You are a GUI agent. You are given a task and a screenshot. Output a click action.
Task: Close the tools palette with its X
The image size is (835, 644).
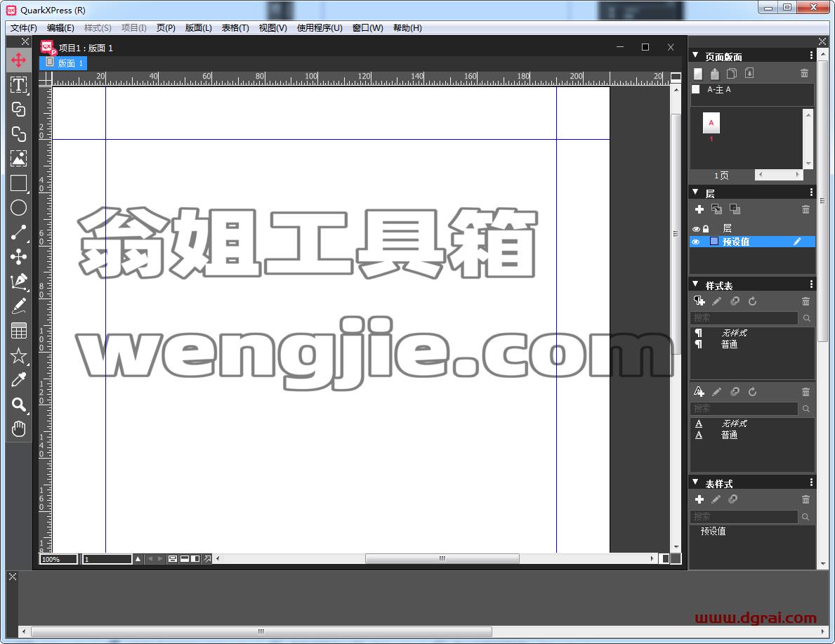(x=25, y=41)
